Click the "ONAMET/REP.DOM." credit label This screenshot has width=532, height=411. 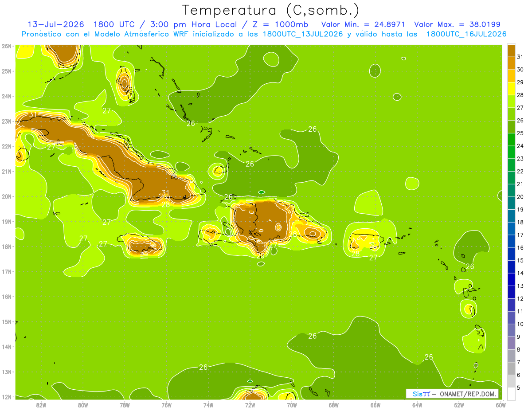[468, 394]
